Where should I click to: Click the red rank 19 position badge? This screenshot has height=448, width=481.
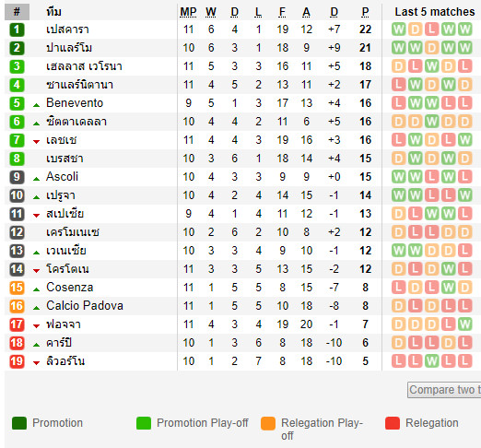(x=17, y=361)
